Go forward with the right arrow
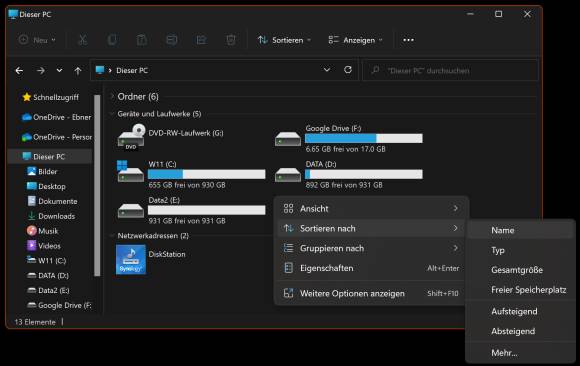The image size is (580, 366). [41, 70]
